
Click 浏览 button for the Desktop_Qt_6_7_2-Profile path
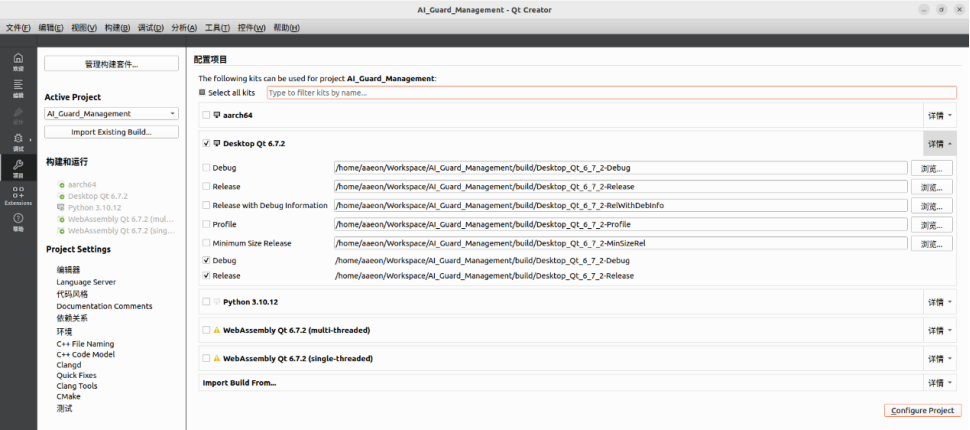click(x=932, y=225)
